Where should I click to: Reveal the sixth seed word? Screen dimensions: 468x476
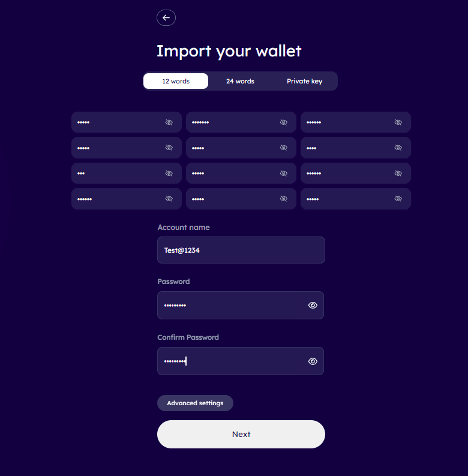pos(398,148)
